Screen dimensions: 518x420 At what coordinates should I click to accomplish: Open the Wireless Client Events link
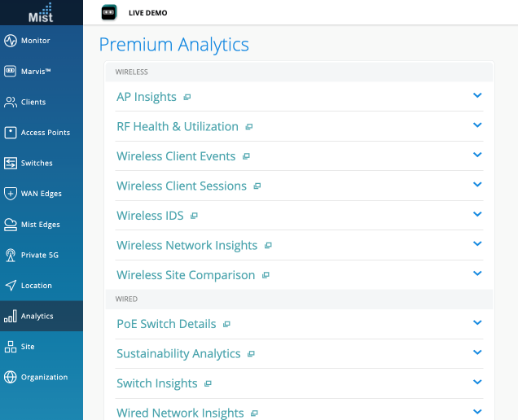(x=176, y=156)
